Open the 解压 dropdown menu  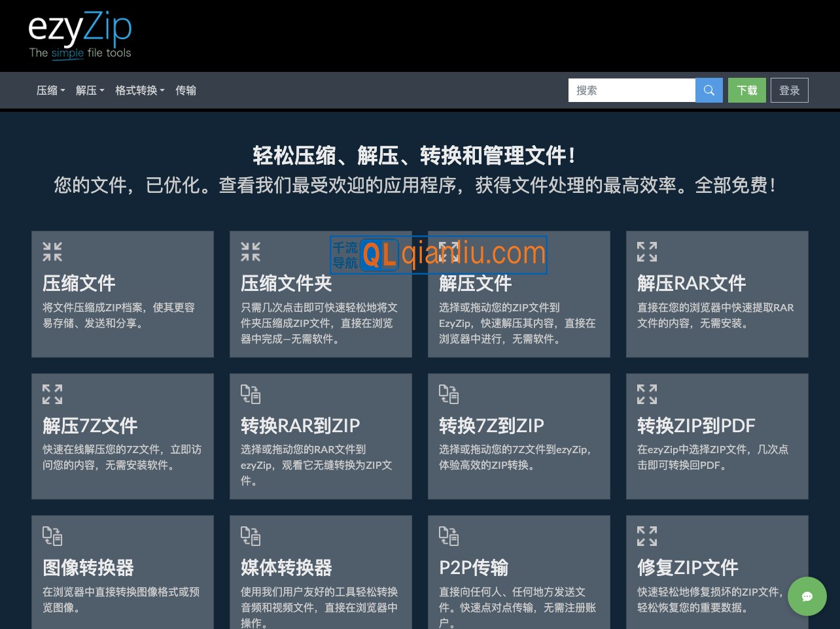pyautogui.click(x=90, y=90)
